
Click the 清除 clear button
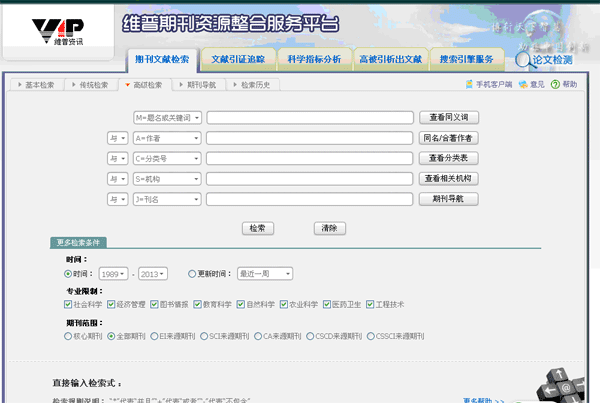click(x=330, y=228)
